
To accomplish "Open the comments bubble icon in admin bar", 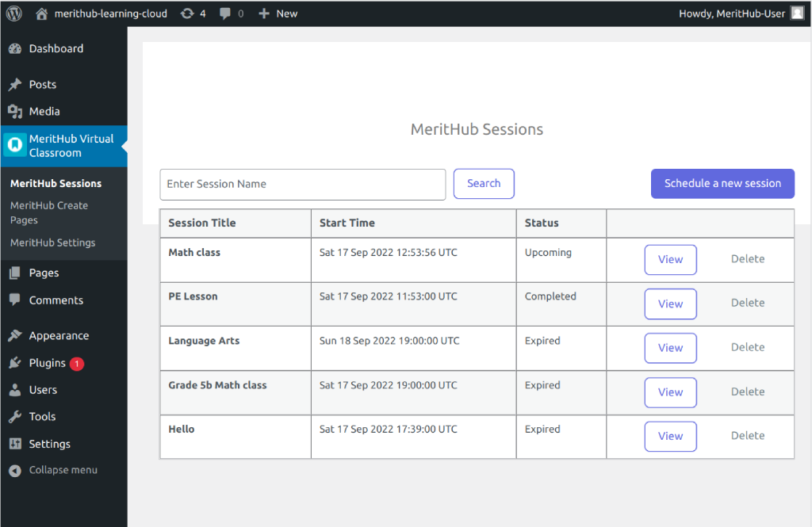I will point(224,13).
